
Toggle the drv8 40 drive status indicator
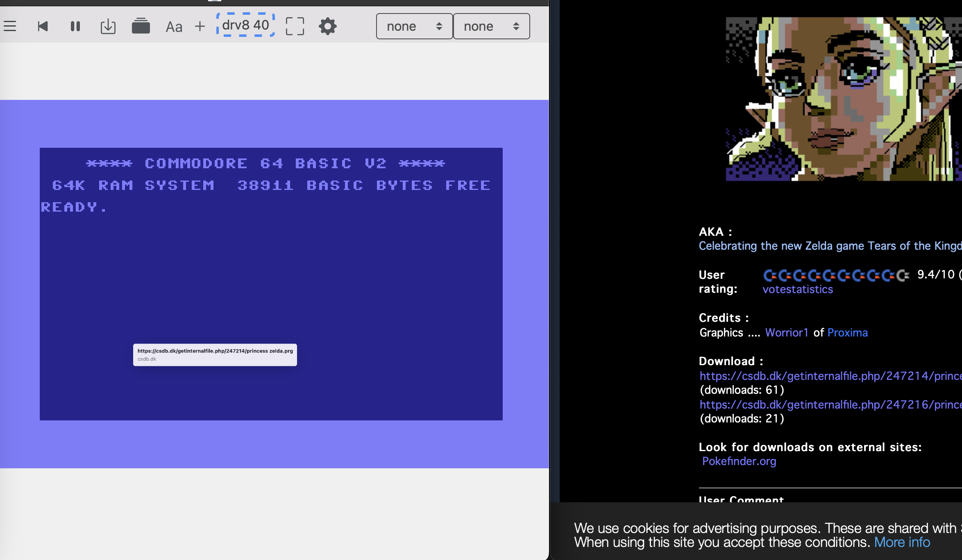pyautogui.click(x=245, y=25)
